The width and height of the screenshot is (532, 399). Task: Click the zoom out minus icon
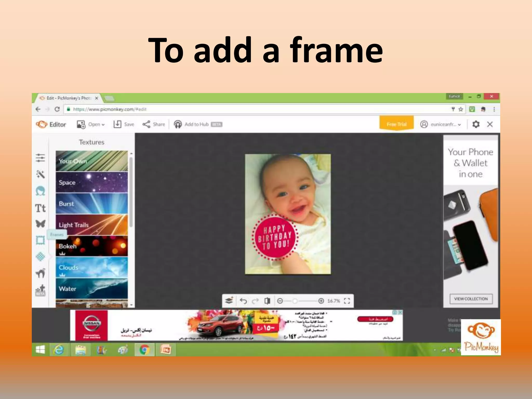(280, 301)
